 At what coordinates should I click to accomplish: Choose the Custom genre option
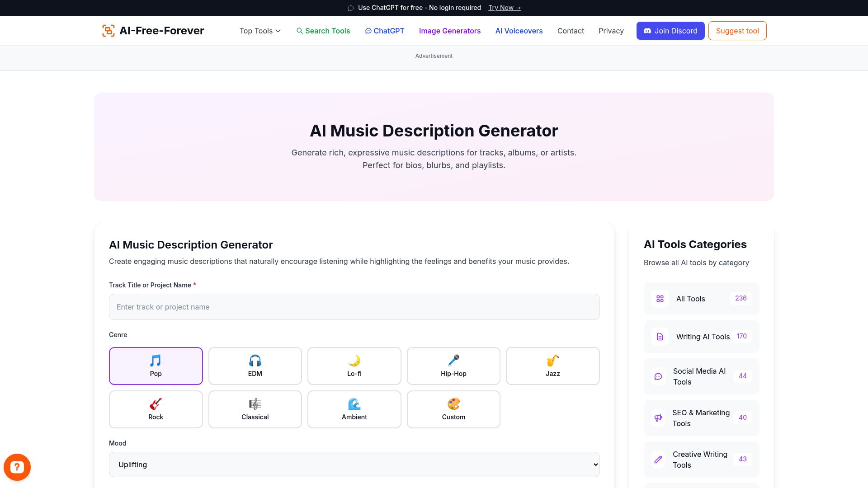[453, 409]
